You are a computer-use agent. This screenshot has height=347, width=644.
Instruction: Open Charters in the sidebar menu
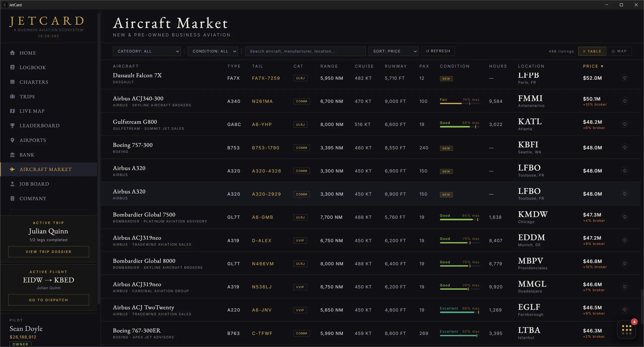(x=49, y=82)
